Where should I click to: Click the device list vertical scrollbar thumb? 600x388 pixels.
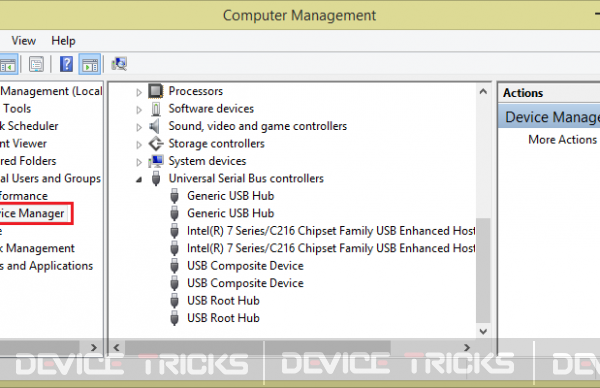[x=483, y=271]
